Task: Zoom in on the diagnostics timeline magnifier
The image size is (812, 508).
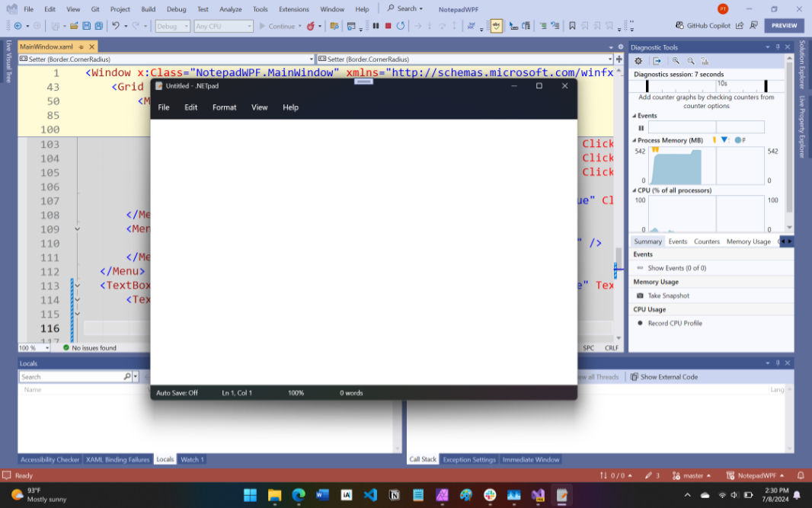Action: 676,61
